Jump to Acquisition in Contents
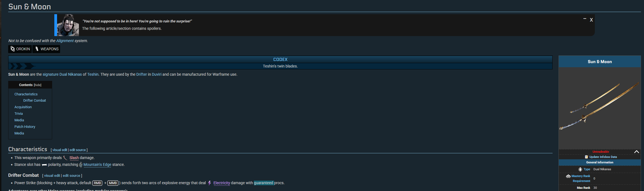Screen dimensions: 644x191 tap(23, 107)
